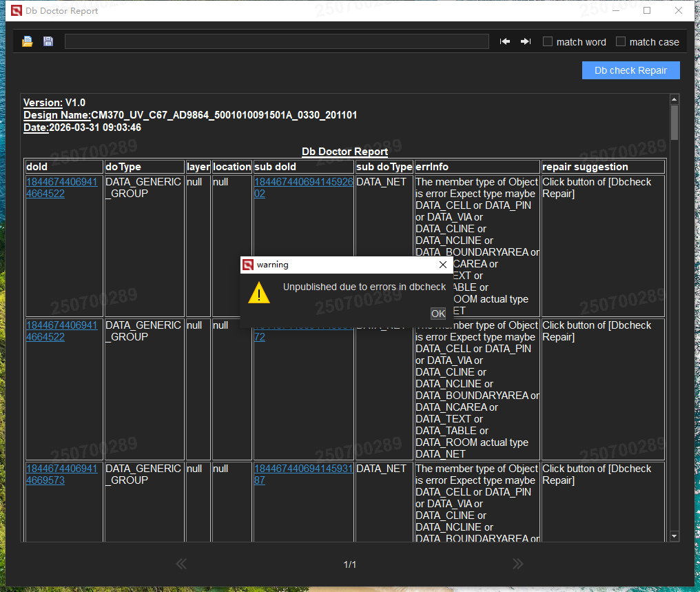Enable the match case checkbox
The image size is (700, 592).
(621, 41)
